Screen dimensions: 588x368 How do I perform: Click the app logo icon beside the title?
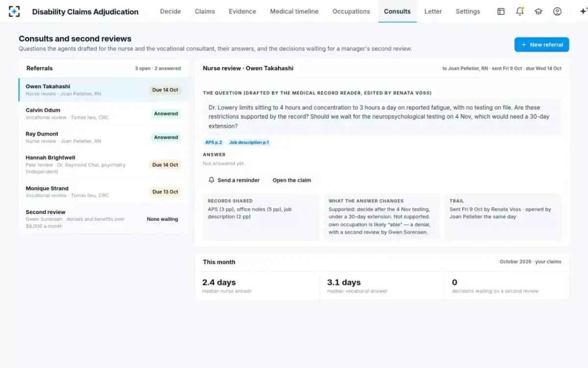pos(14,11)
